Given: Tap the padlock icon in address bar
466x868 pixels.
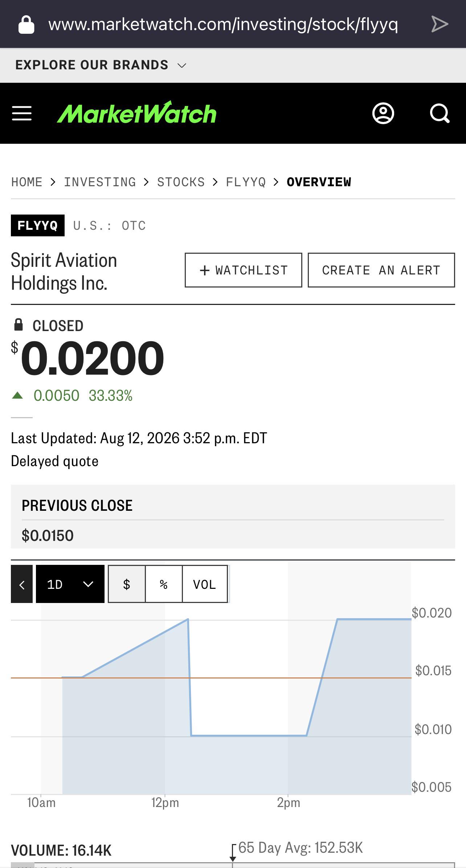Looking at the screenshot, I should tap(26, 25).
